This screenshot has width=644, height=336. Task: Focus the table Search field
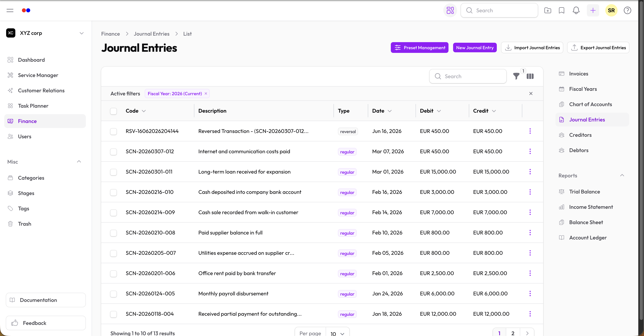click(468, 76)
